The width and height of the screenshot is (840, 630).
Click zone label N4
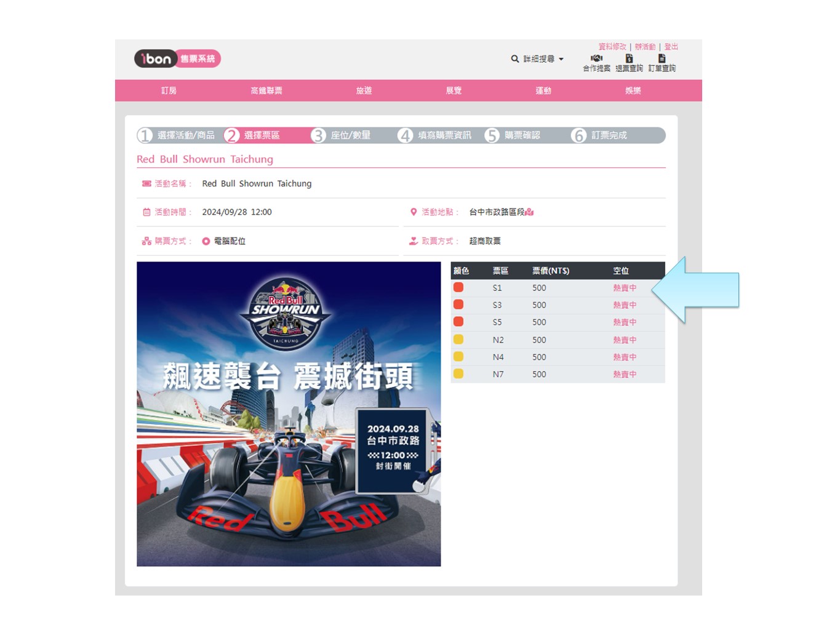pos(498,357)
